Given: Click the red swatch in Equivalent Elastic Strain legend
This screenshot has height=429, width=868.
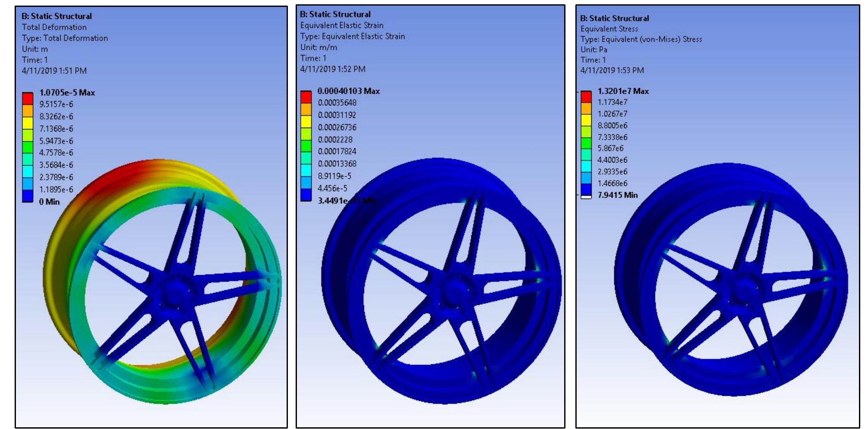Looking at the screenshot, I should click(306, 97).
